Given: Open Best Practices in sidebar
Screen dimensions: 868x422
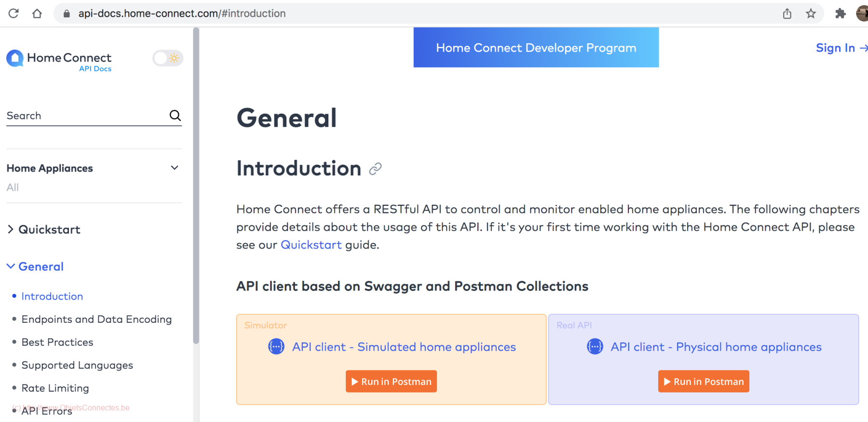Looking at the screenshot, I should point(57,342).
